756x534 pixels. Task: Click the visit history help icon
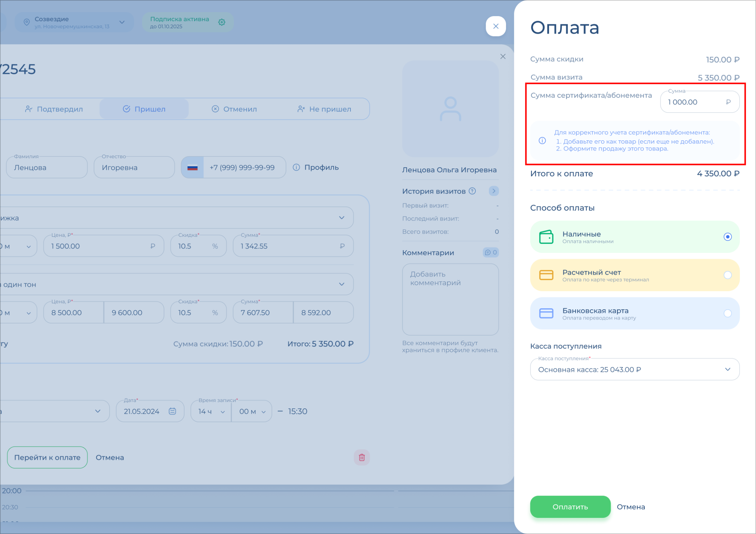coord(473,191)
